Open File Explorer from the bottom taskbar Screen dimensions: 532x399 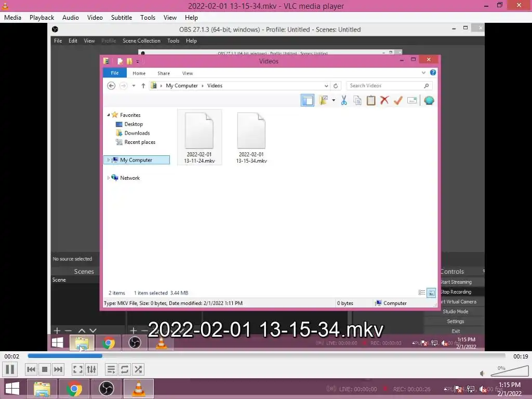tap(42, 389)
